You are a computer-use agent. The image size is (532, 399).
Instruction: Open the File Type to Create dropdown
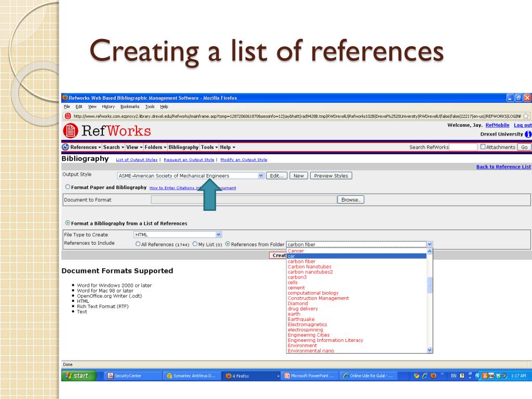(x=219, y=234)
